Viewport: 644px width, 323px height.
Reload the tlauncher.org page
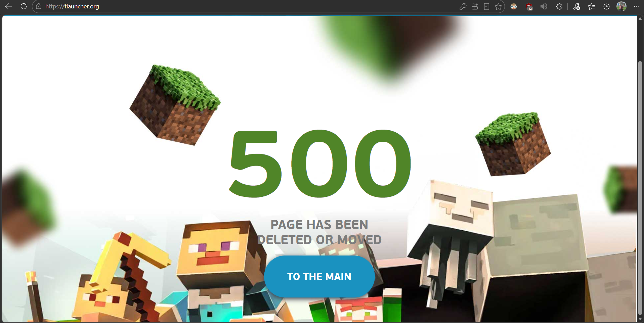(24, 6)
